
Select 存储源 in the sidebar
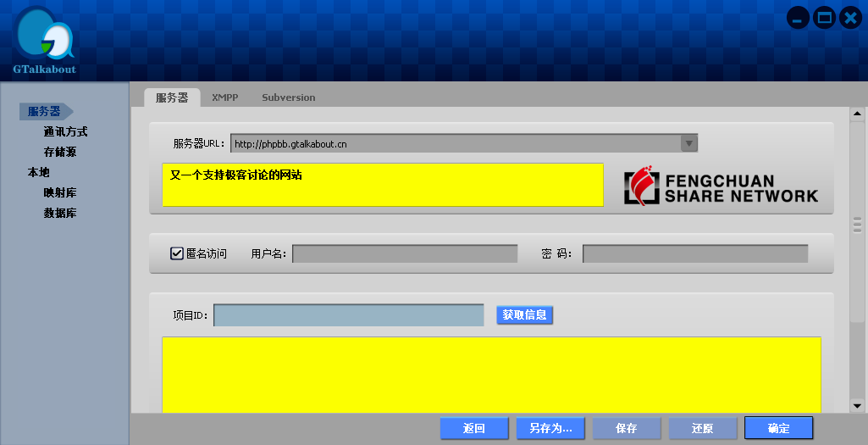click(x=60, y=152)
